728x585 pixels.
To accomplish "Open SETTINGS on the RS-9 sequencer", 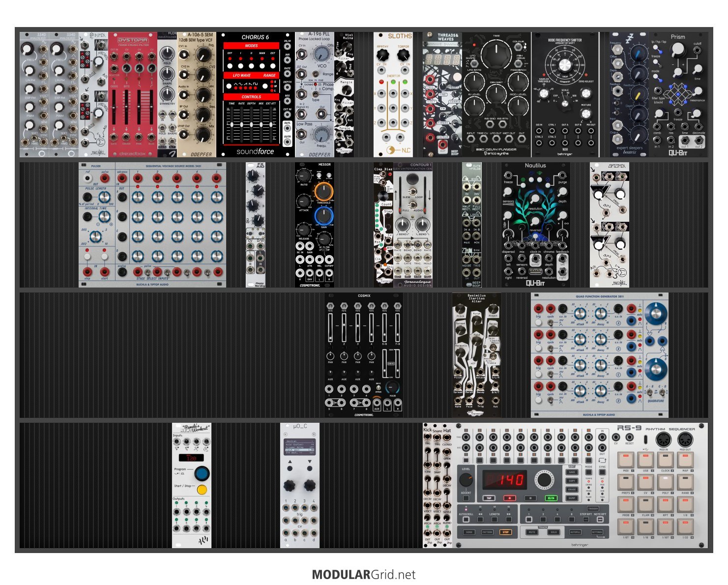I will tap(597, 532).
